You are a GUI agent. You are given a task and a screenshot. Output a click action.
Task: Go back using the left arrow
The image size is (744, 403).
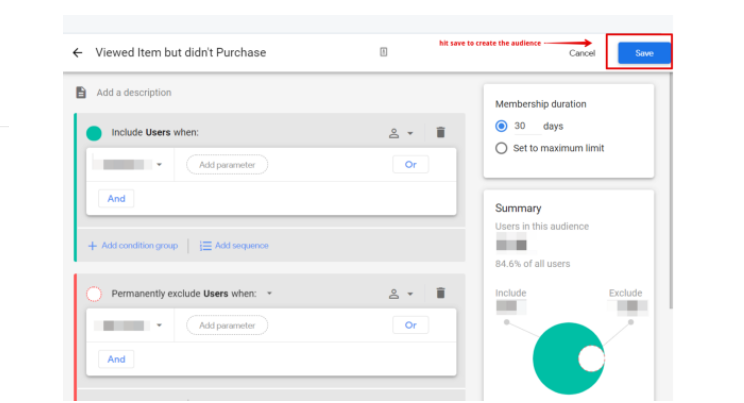tap(77, 53)
